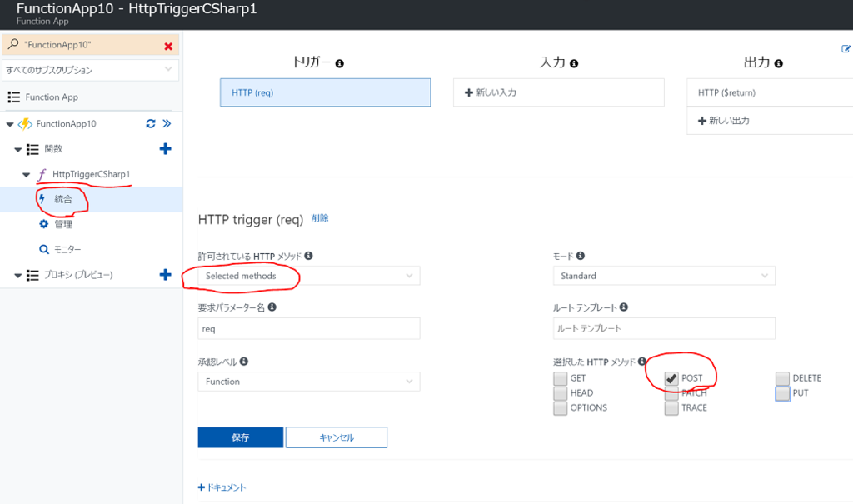Screen dimensions: 853x504
Task: Click the キャンセル button
Action: (x=337, y=437)
